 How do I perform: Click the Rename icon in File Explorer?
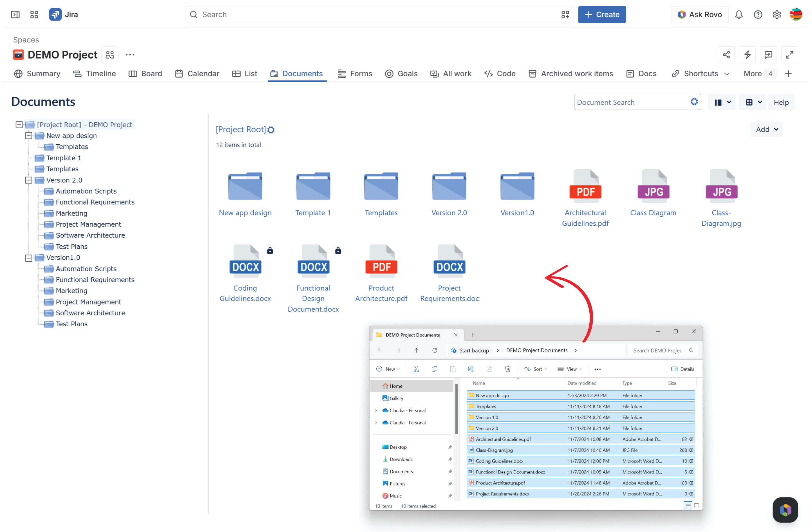pyautogui.click(x=471, y=369)
